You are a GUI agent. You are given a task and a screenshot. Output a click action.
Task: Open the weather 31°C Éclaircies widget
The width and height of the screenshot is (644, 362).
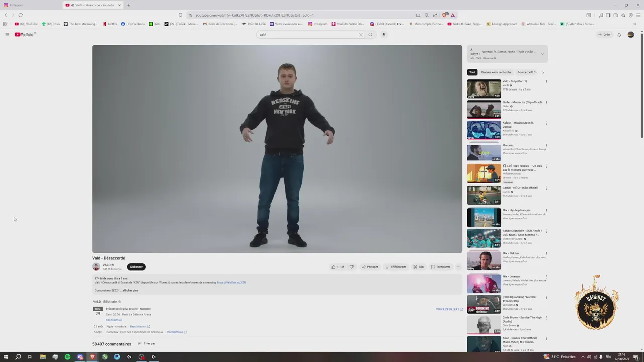click(559, 357)
